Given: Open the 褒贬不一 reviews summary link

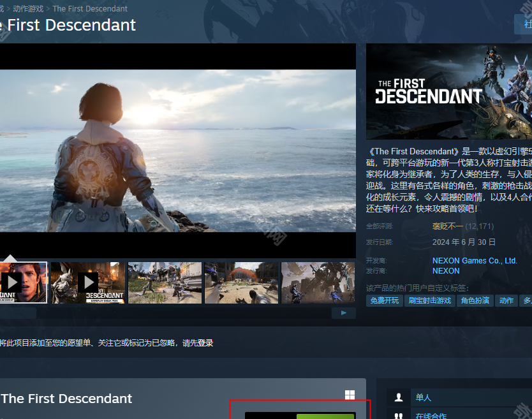Looking at the screenshot, I should (x=447, y=226).
